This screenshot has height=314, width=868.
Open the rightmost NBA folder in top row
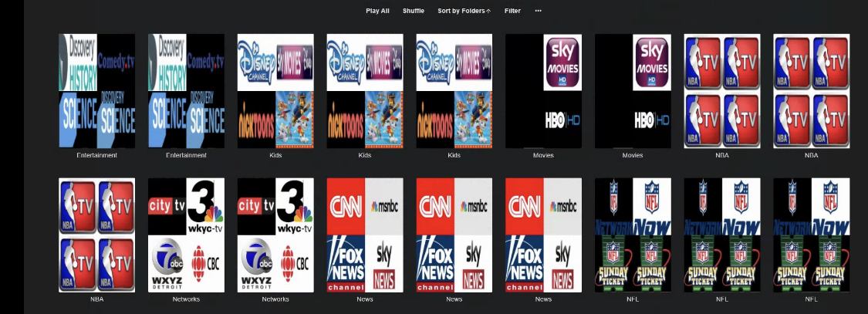(812, 91)
